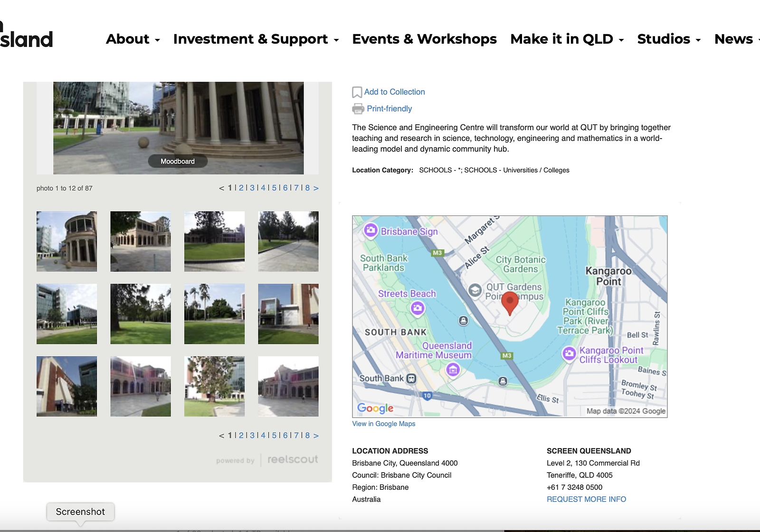Click the Brisbane Sign camera marker on map
Image resolution: width=760 pixels, height=532 pixels.
coord(370,231)
